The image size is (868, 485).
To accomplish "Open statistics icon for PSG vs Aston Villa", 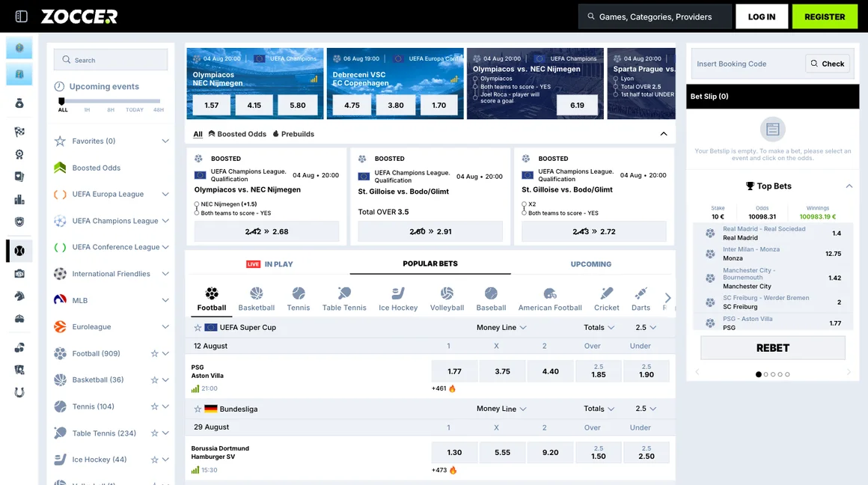I will click(x=195, y=388).
